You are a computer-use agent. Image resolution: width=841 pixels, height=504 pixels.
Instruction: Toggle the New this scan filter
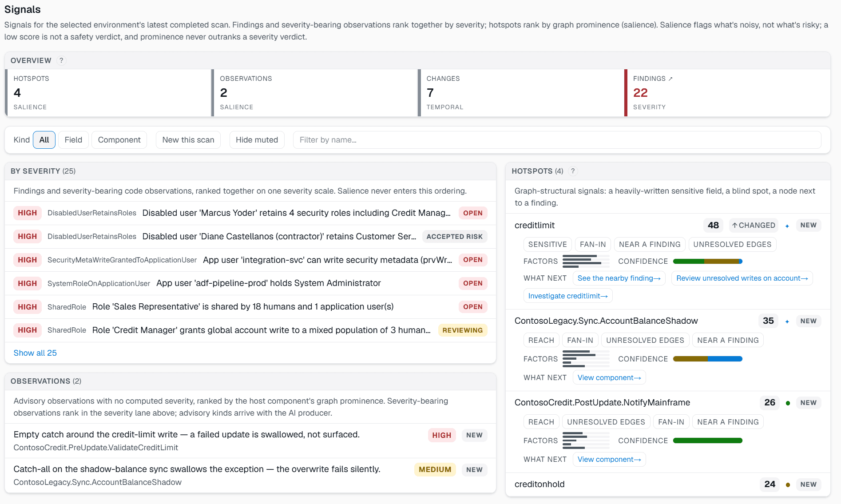click(x=188, y=140)
